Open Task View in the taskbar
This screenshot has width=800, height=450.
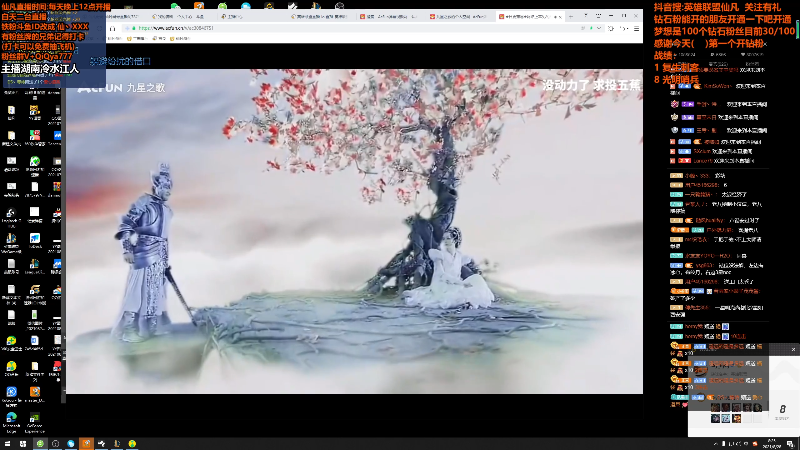(x=23, y=444)
